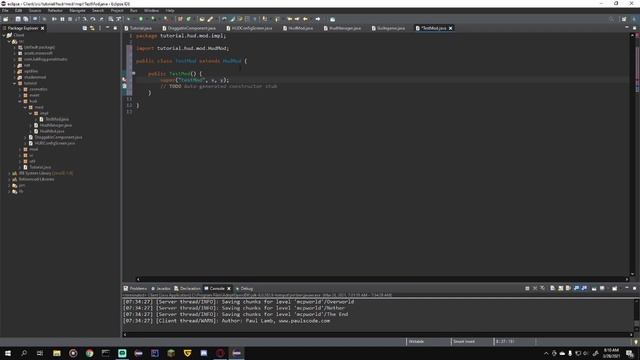Click Writable in status bar

tap(416, 342)
